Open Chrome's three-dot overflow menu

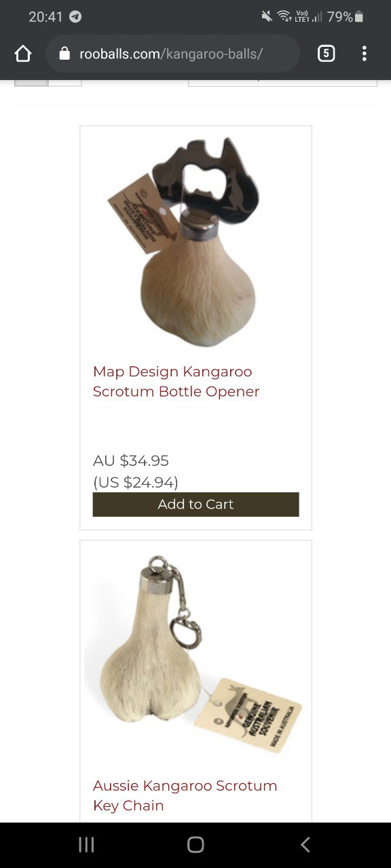(365, 54)
